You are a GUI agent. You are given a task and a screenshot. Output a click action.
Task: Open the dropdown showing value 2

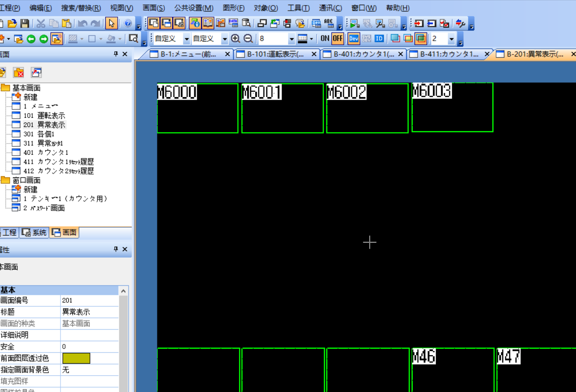(x=451, y=39)
